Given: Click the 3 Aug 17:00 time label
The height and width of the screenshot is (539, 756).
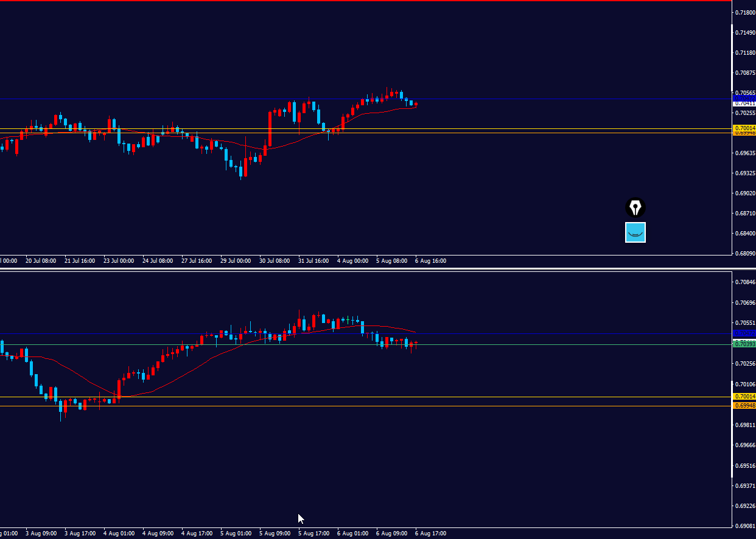Looking at the screenshot, I should click(x=80, y=534).
